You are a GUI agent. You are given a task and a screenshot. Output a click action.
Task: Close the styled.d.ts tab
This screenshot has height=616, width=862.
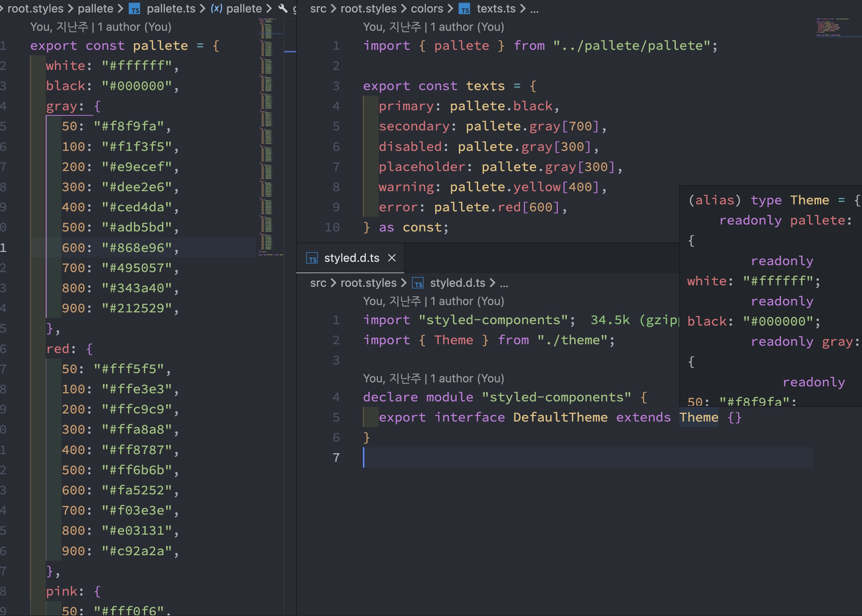click(x=392, y=258)
